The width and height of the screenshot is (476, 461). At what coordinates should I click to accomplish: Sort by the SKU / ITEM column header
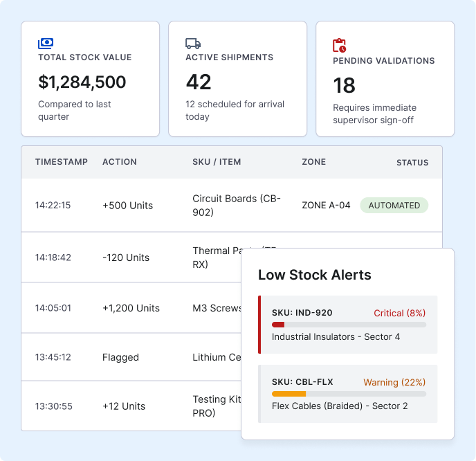pos(217,162)
